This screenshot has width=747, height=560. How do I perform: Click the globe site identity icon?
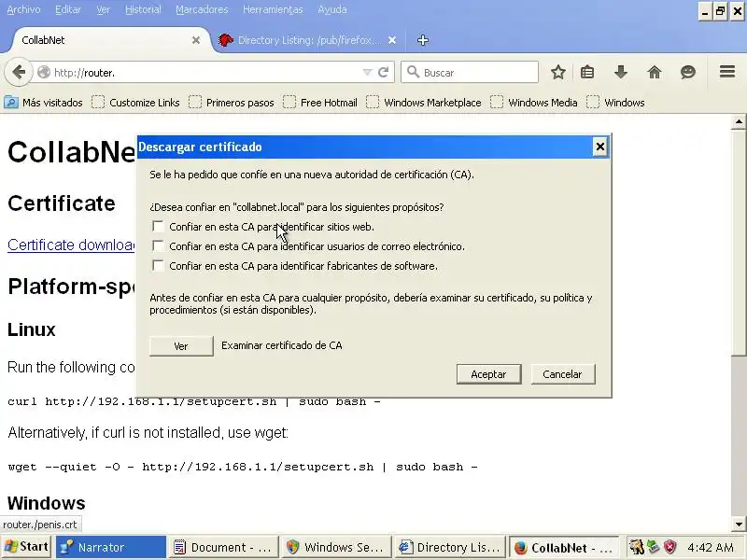(x=44, y=73)
